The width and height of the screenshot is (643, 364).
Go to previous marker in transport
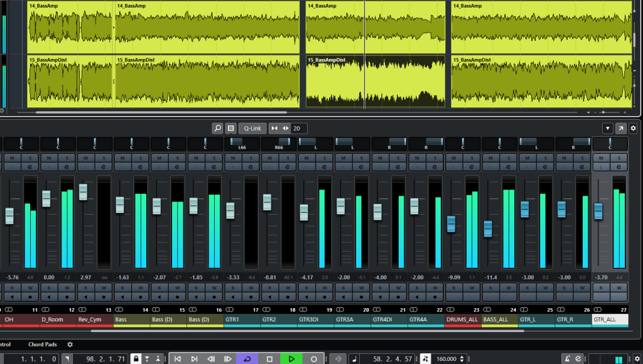coord(178,358)
